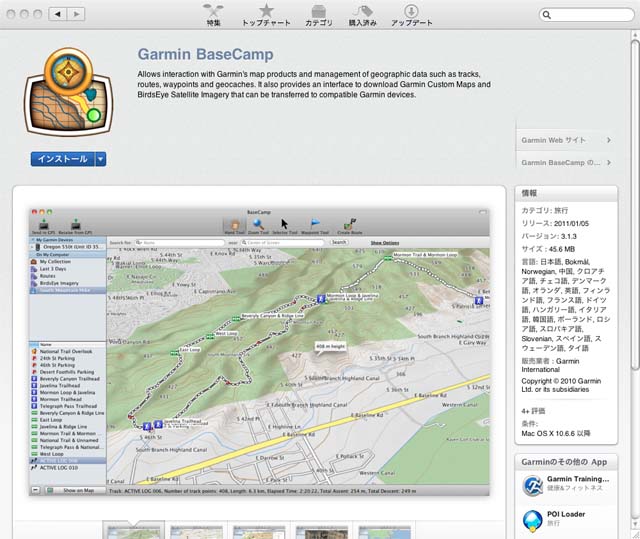Select the third screenshot thumbnail
The image size is (640, 539).
(259, 532)
